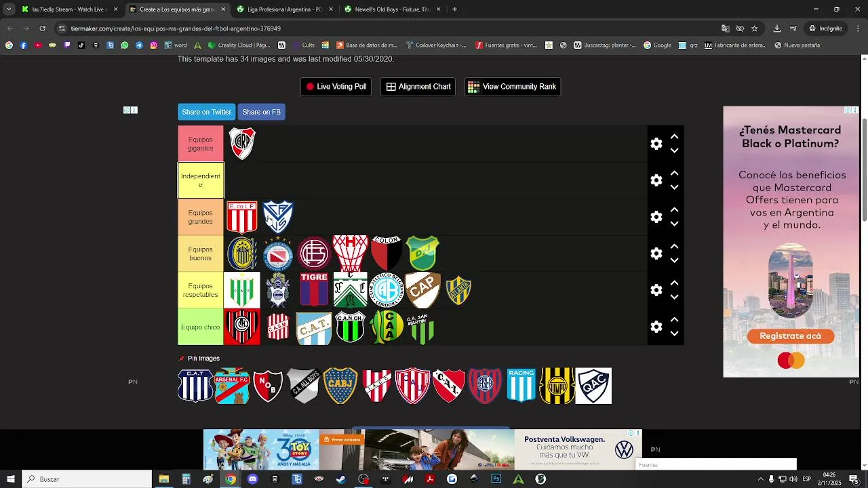Open the Creality Cloud bookmark
This screenshot has width=868, height=488.
239,45
